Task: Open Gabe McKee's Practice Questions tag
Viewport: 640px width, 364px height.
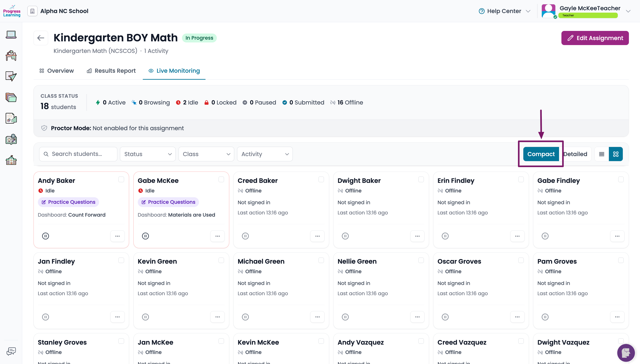Action: [x=168, y=202]
